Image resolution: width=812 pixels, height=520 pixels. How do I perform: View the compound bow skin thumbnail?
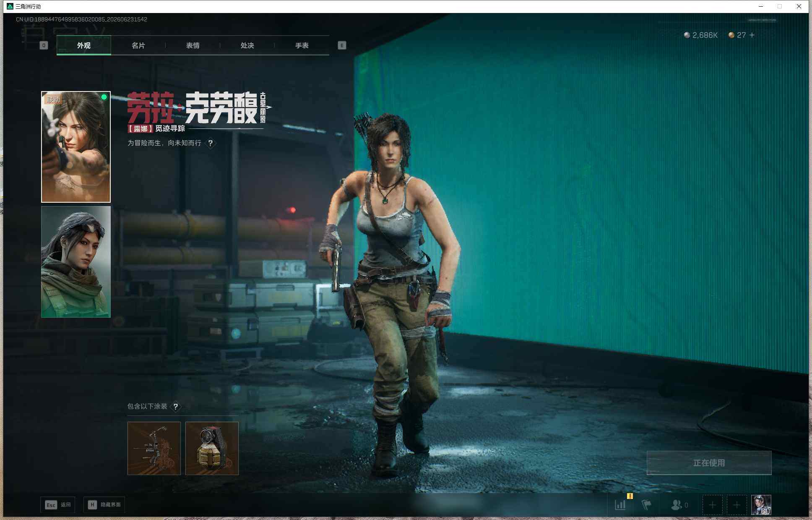(x=154, y=448)
